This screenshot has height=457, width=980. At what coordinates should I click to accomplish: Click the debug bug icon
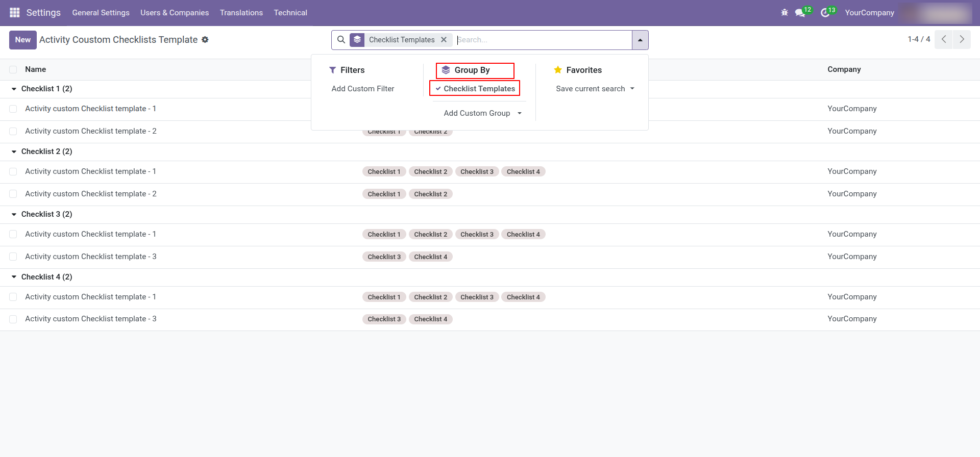point(785,12)
